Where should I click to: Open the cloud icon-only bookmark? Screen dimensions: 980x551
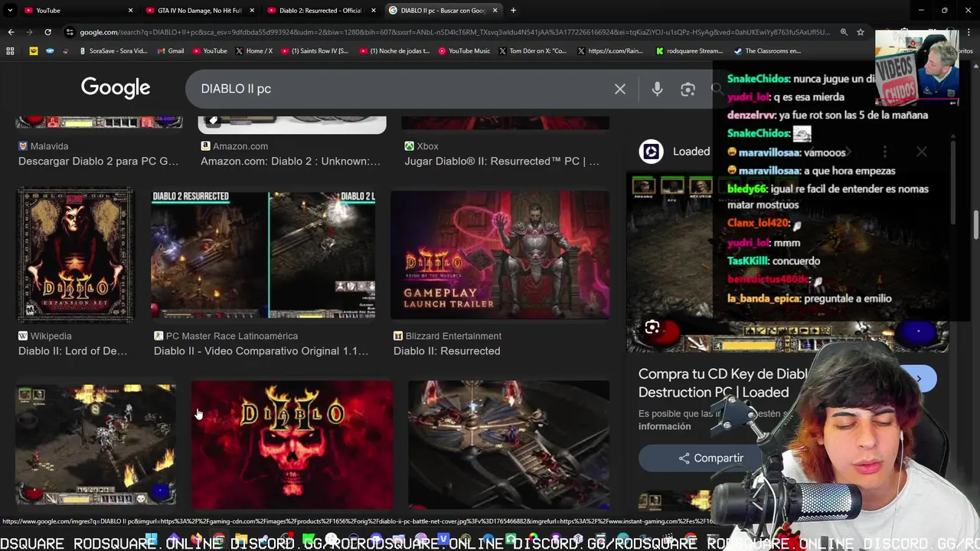[50, 51]
